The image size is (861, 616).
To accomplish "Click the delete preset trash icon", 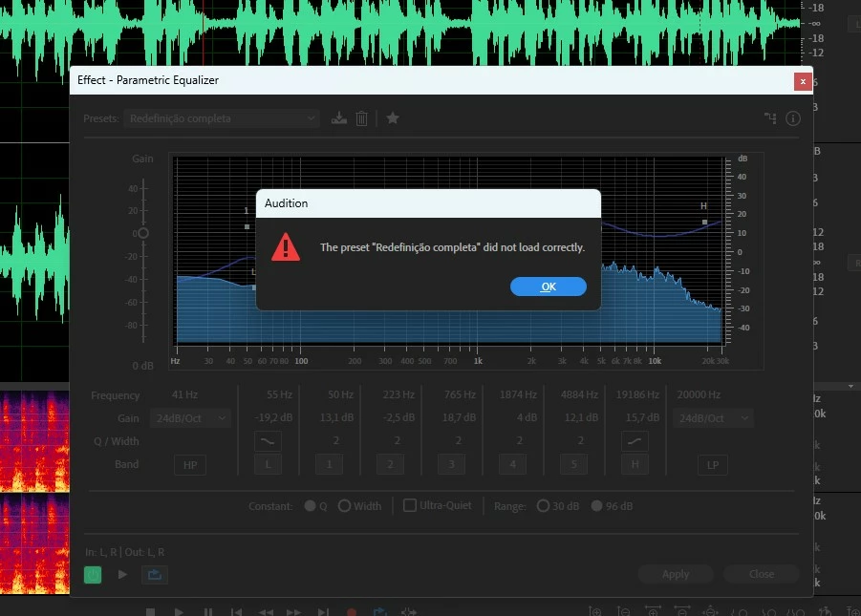I will [x=361, y=118].
